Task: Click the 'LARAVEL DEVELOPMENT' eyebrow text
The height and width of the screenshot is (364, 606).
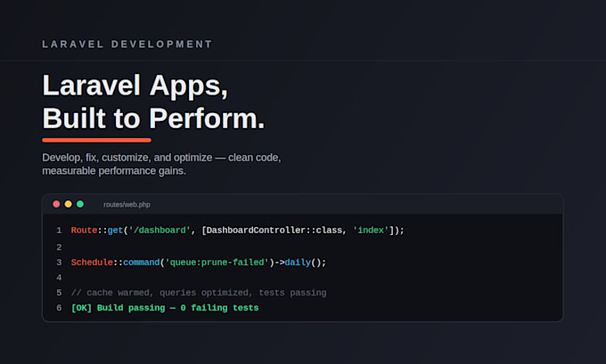Action: point(127,44)
